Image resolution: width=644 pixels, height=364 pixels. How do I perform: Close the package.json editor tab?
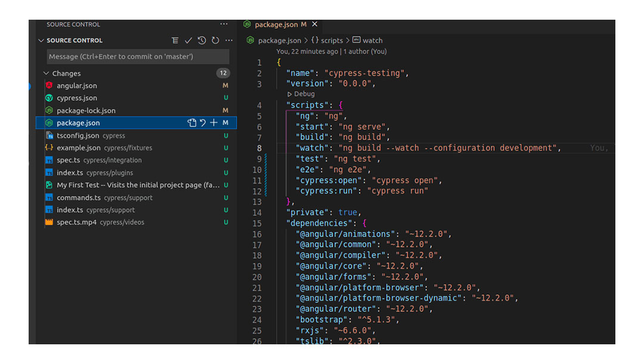coord(315,24)
